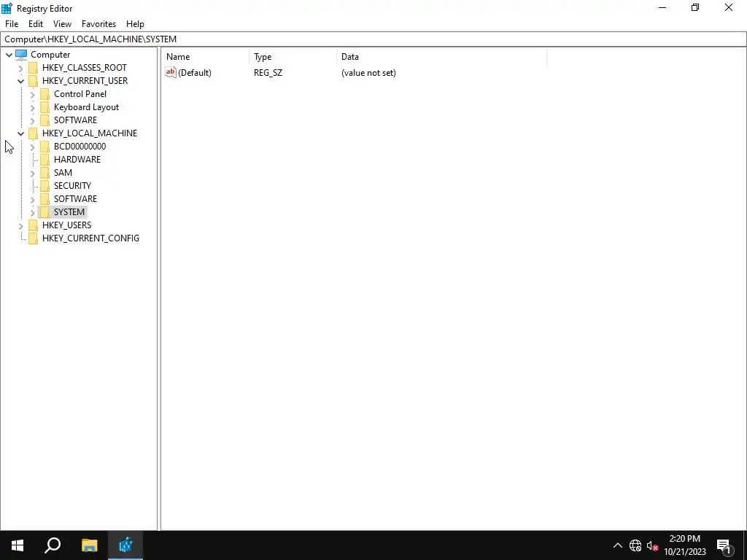Click the taskbar clock showing 2:20 PM
Screen dimensions: 747x560
click(x=684, y=545)
